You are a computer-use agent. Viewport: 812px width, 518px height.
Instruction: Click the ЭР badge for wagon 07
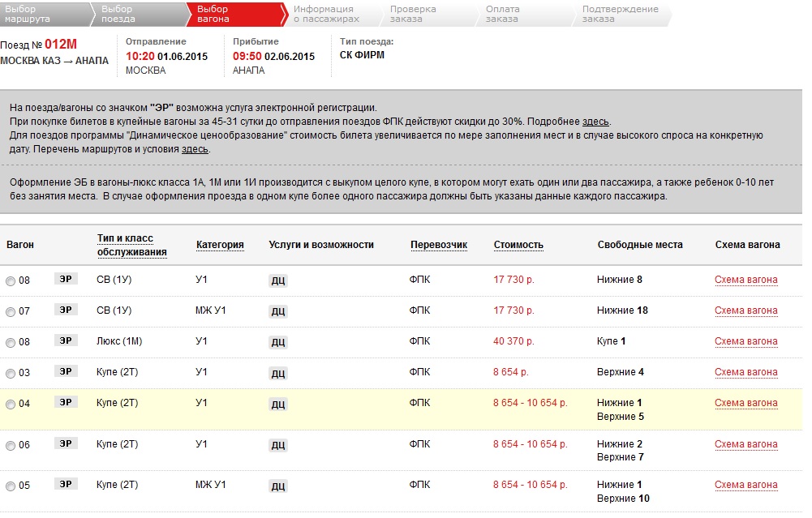pos(66,310)
